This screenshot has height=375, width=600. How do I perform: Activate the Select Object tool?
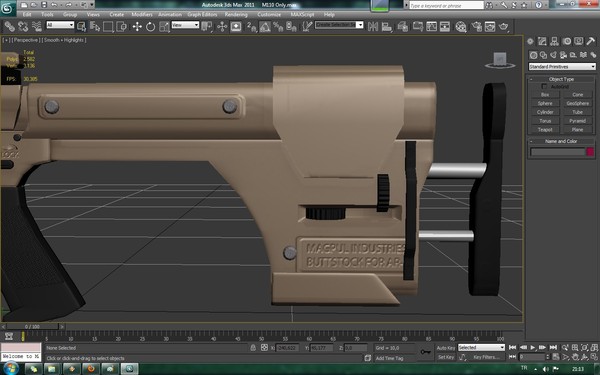pyautogui.click(x=81, y=26)
